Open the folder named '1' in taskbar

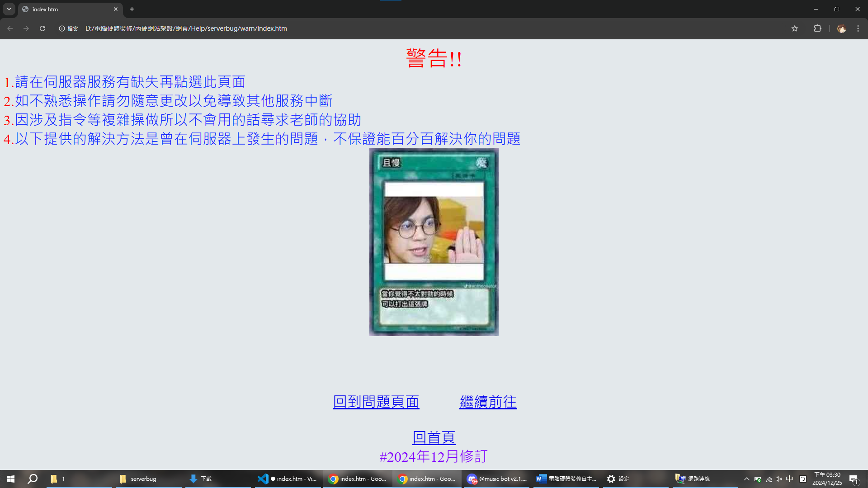79,479
